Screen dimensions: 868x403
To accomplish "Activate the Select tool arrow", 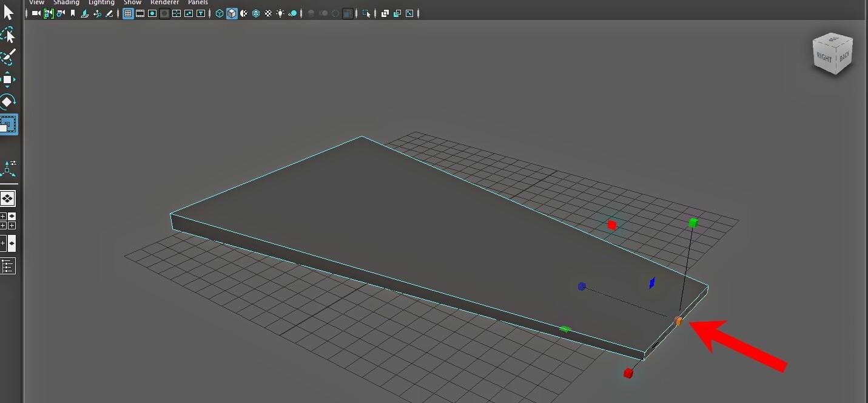I will point(8,12).
